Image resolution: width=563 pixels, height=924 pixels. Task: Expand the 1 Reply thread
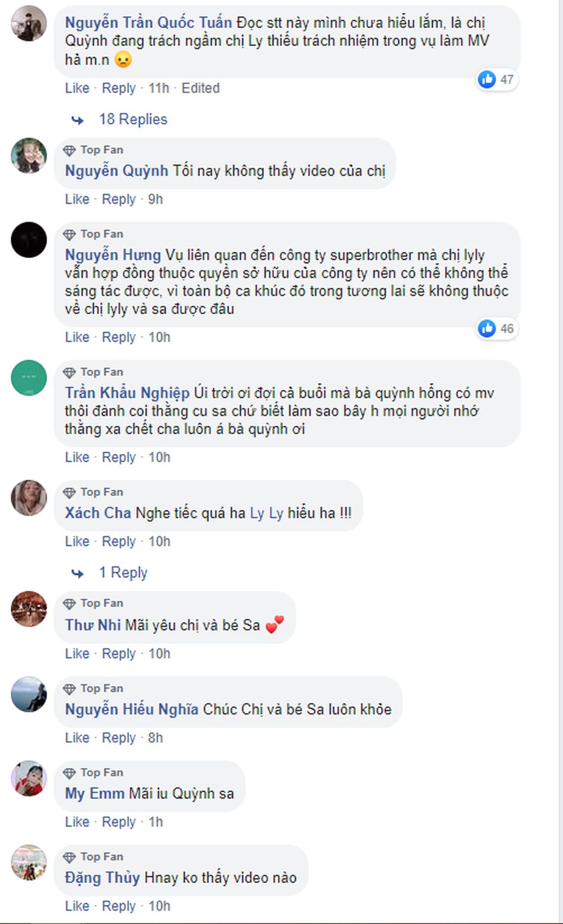coord(123,573)
